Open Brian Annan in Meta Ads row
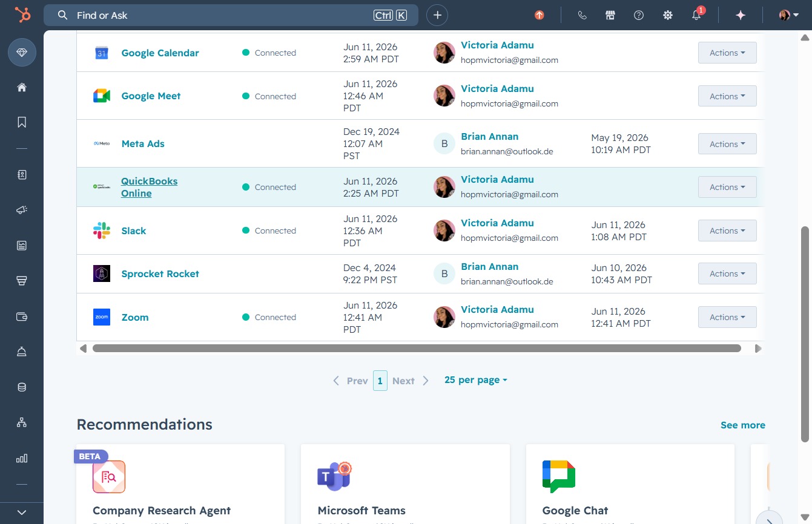The width and height of the screenshot is (812, 524). [x=489, y=136]
